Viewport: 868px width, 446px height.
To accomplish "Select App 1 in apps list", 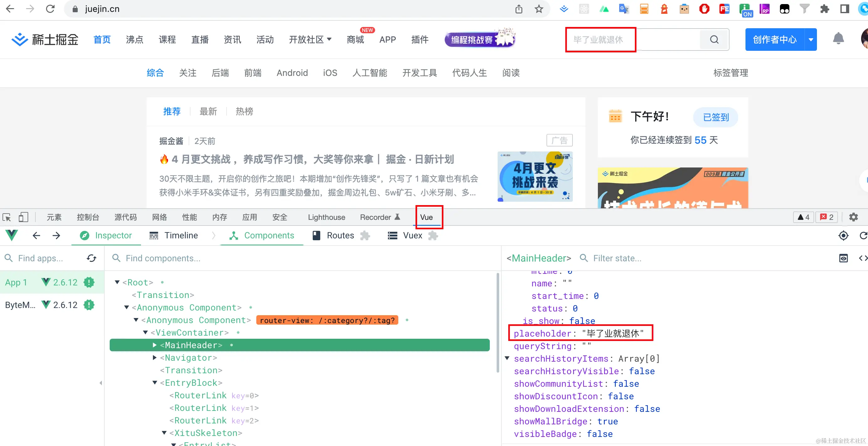I will click(x=52, y=282).
